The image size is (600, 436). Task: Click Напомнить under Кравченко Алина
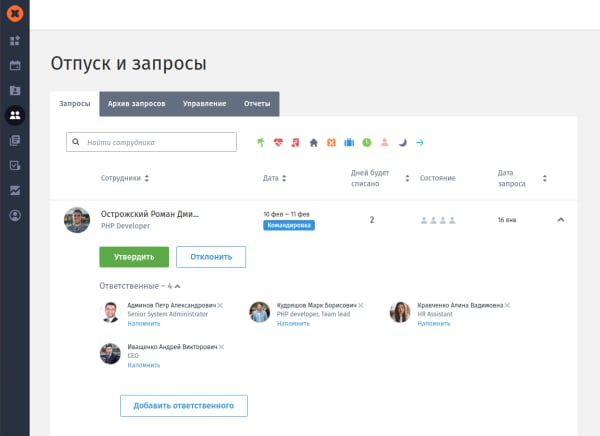pos(434,323)
